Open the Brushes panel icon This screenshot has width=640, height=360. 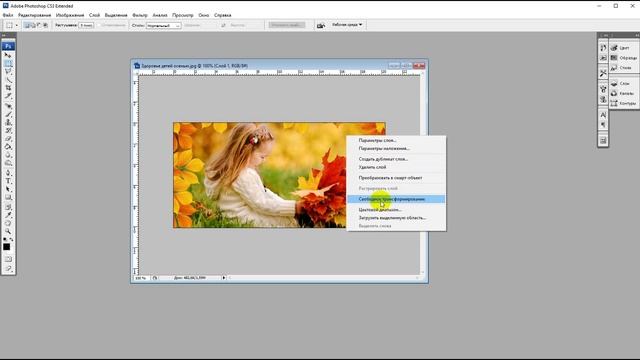coord(603,89)
